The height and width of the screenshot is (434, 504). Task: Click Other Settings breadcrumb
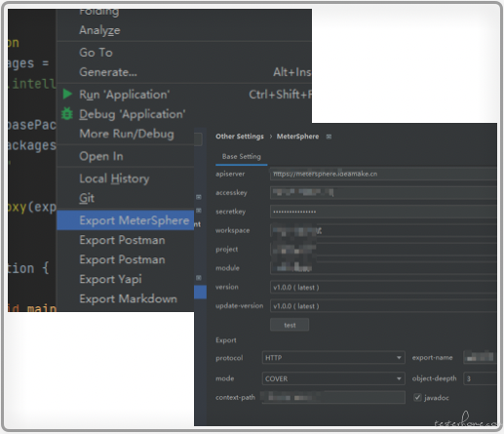coord(240,137)
